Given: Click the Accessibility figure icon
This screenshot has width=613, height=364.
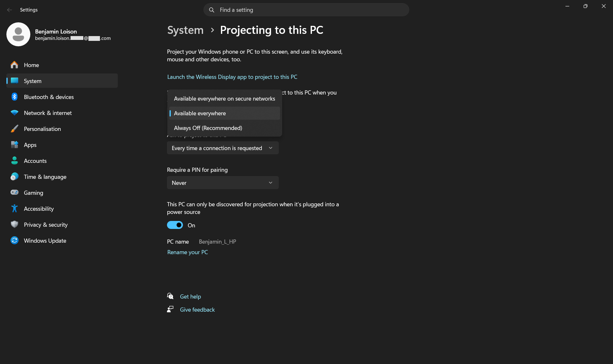Looking at the screenshot, I should [14, 209].
